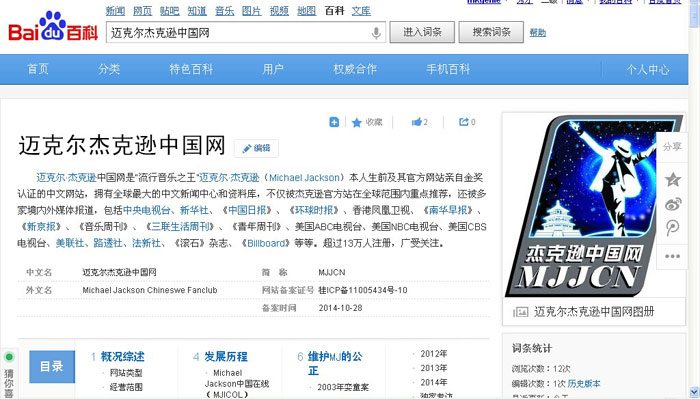
Task: Click the Michael Jackson English name link
Action: (304, 178)
